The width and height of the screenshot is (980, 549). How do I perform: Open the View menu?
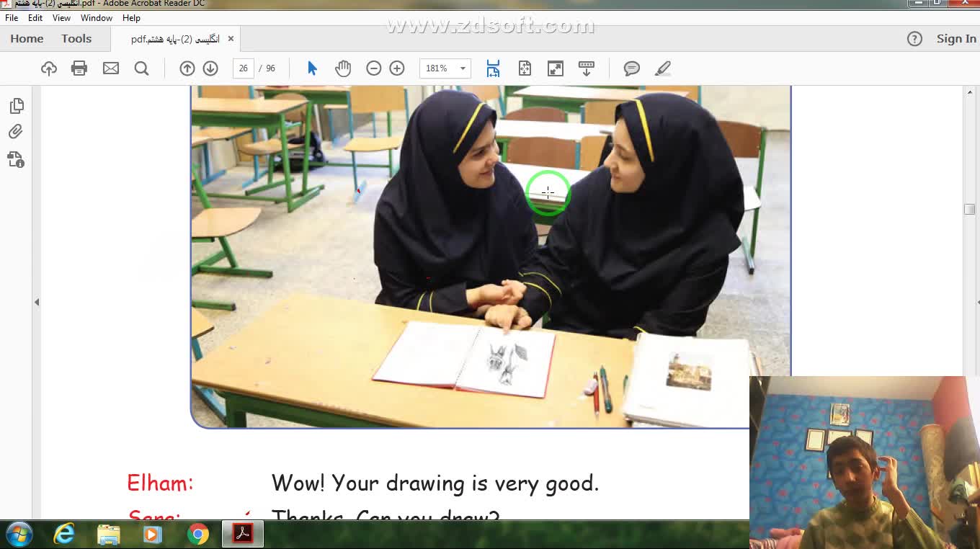pos(61,18)
